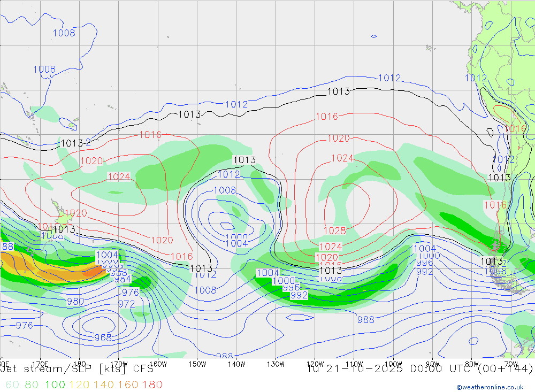Click the 1028 high pressure label
535x392 pixels.
click(x=334, y=231)
